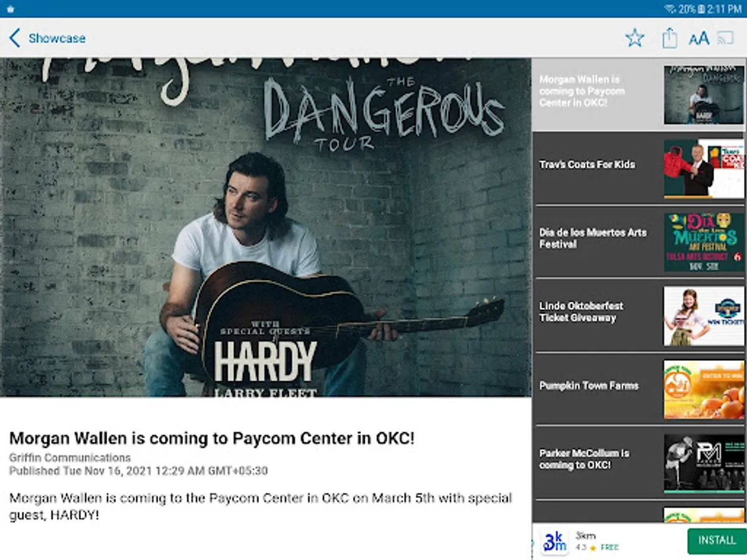Tap Parker McCollum thumbnail image
Viewport: 747px width, 560px height.
click(x=704, y=464)
